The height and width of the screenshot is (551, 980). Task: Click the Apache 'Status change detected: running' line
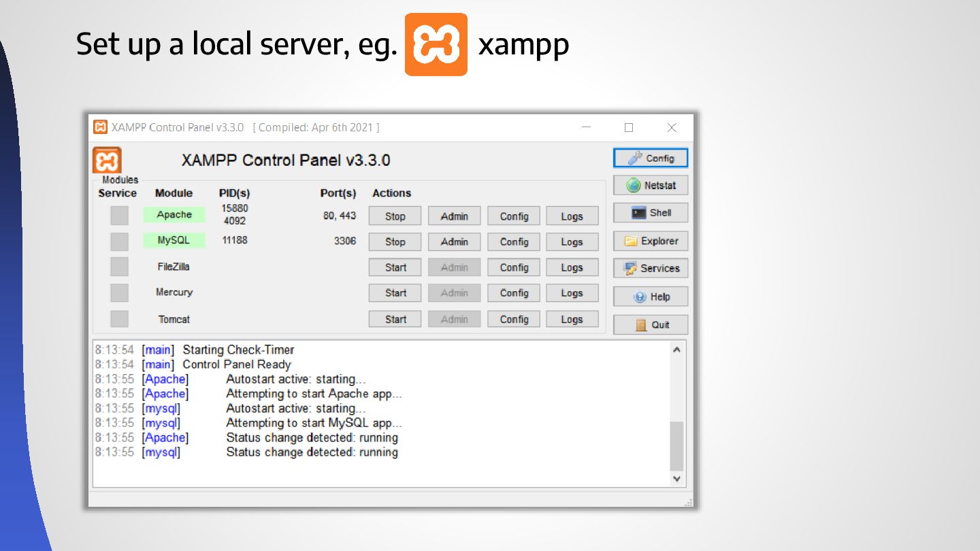[312, 437]
